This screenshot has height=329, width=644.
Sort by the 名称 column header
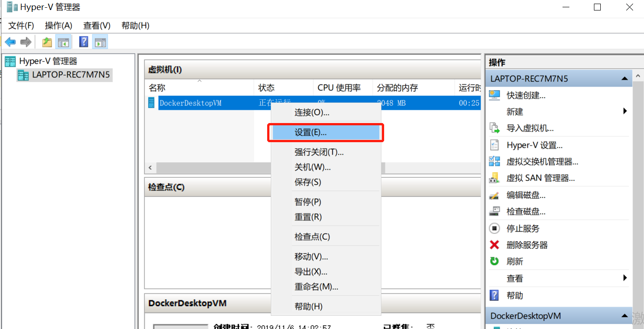point(199,87)
